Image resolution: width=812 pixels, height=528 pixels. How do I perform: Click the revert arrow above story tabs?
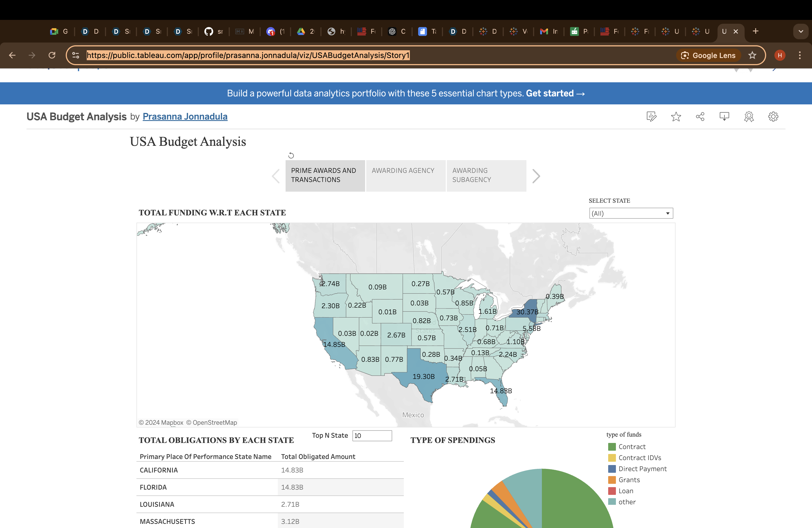[x=291, y=155]
